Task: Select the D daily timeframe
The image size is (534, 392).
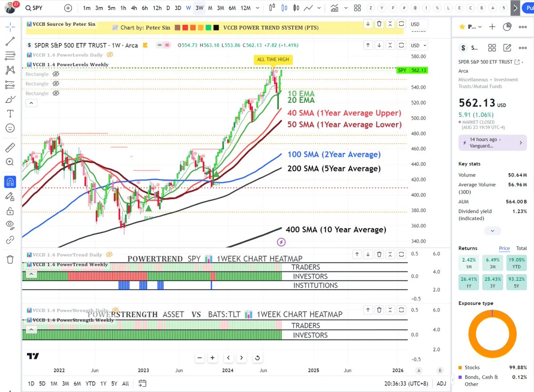Action: [168, 8]
